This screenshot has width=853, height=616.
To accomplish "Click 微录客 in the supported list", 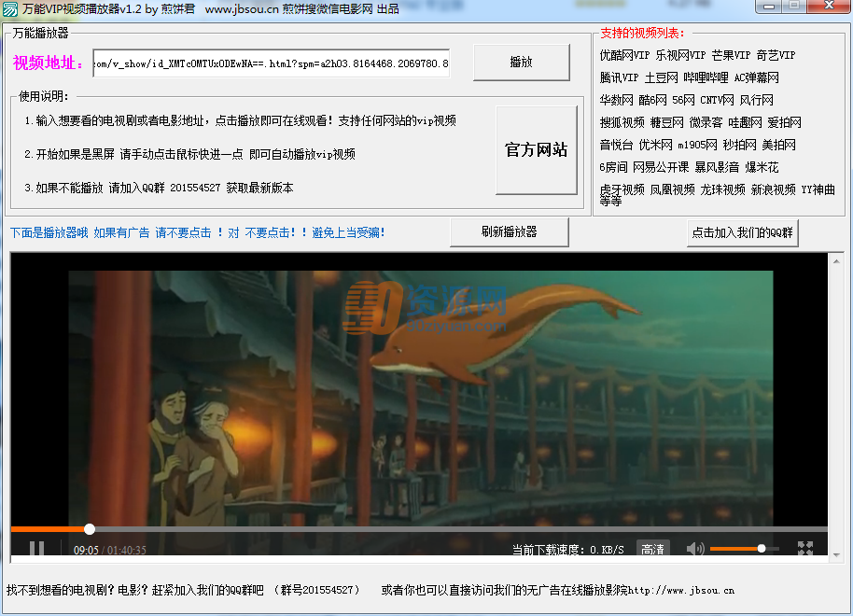I will coord(706,122).
